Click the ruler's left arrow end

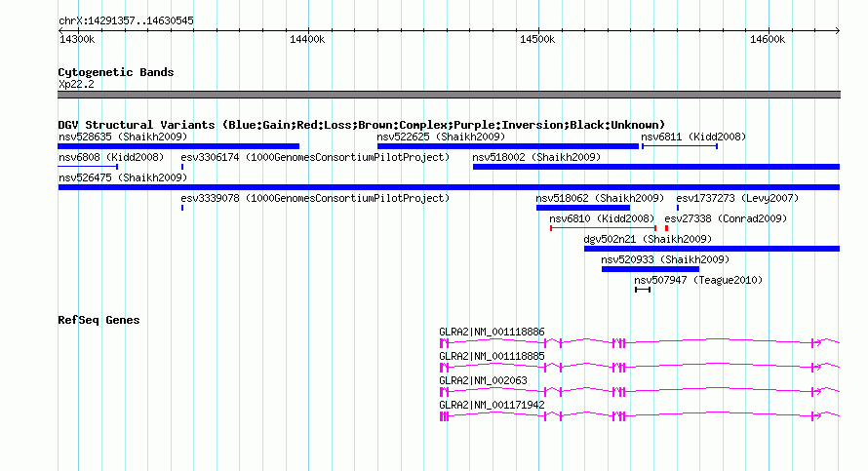click(60, 30)
